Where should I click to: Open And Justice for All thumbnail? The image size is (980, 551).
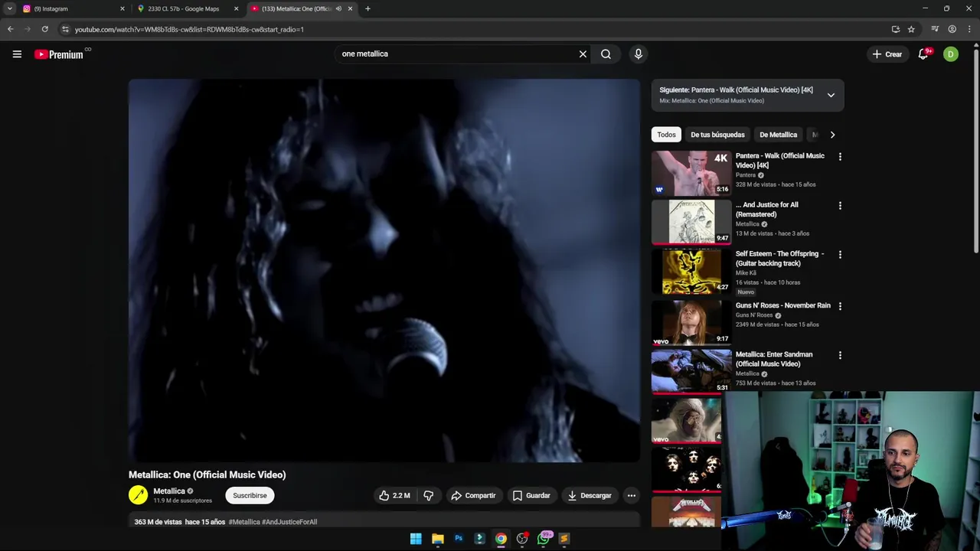click(691, 222)
